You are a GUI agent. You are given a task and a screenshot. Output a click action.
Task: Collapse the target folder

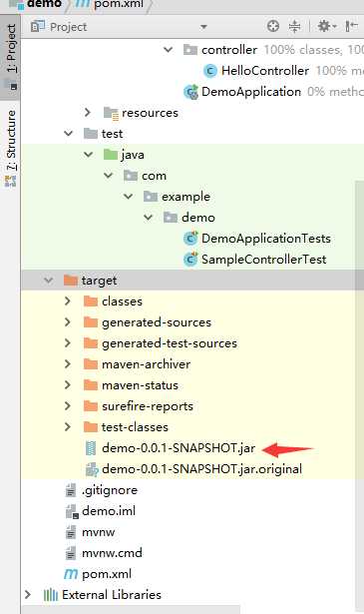point(49,281)
